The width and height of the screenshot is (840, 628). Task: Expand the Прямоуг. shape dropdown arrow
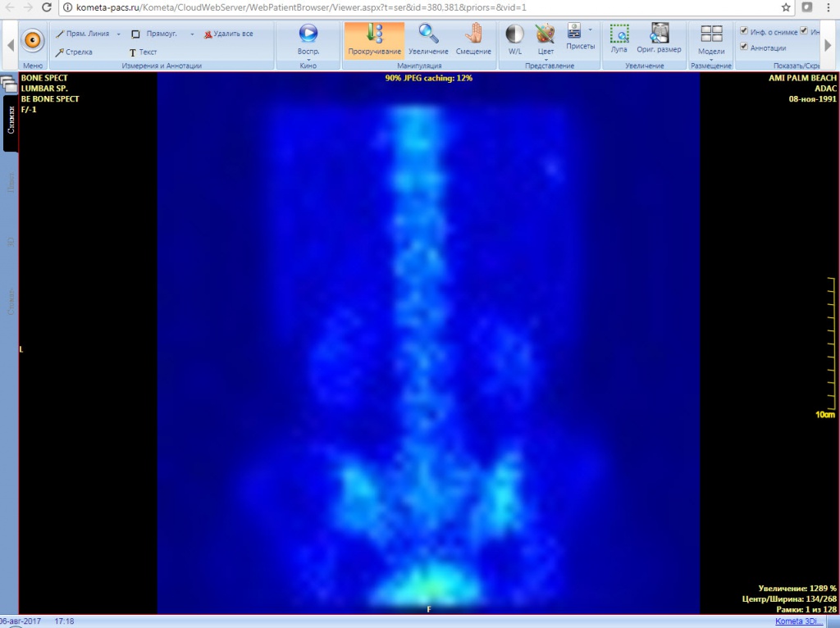click(192, 34)
